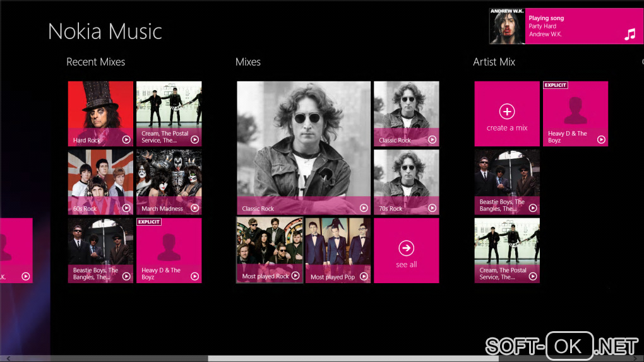Click the Recent Mixes section heading
Image resolution: width=644 pixels, height=362 pixels.
coord(96,62)
